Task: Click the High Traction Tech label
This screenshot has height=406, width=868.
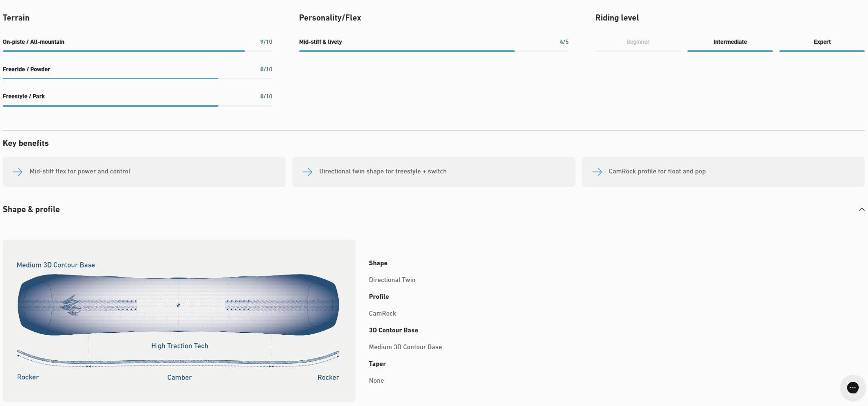Action: coord(180,346)
